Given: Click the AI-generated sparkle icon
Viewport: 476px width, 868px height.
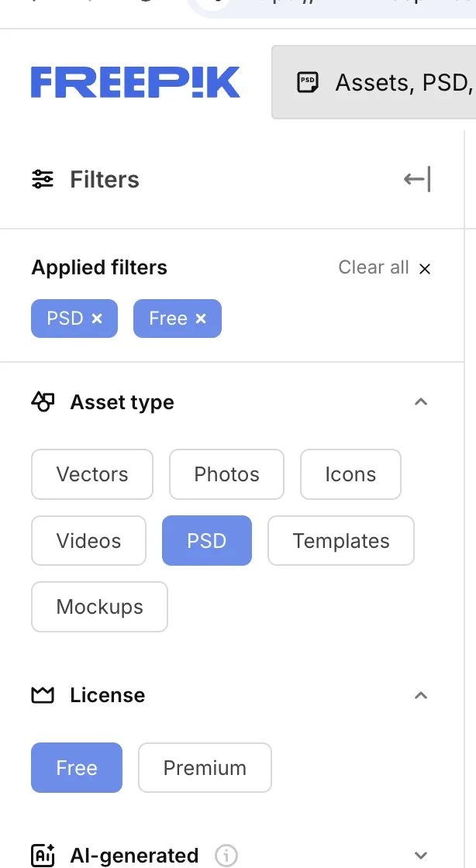Looking at the screenshot, I should (x=43, y=856).
